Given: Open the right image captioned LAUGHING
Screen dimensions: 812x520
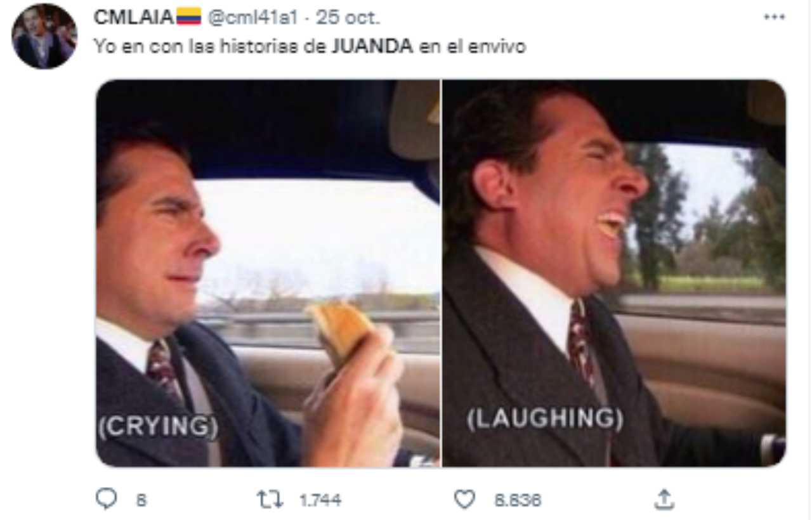Looking at the screenshot, I should (x=614, y=273).
